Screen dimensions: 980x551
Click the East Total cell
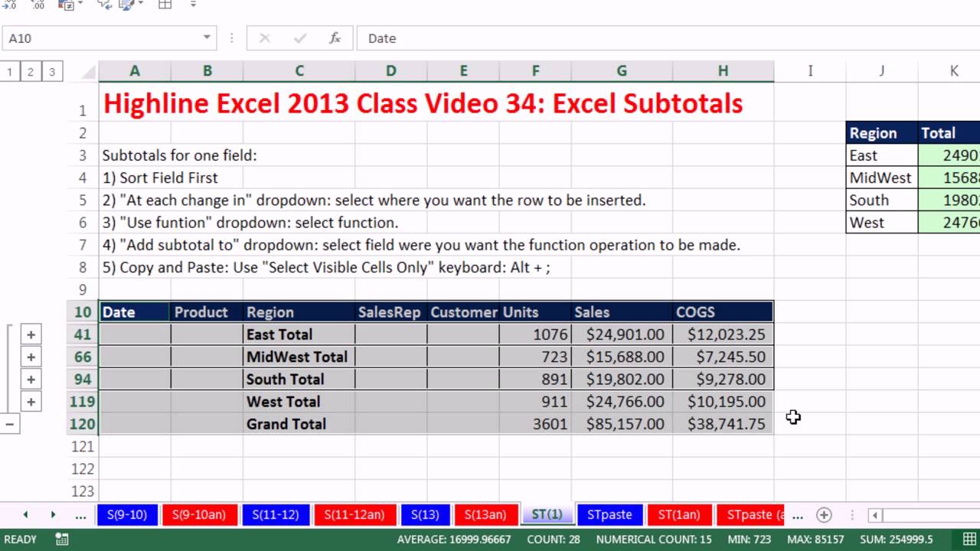click(299, 334)
